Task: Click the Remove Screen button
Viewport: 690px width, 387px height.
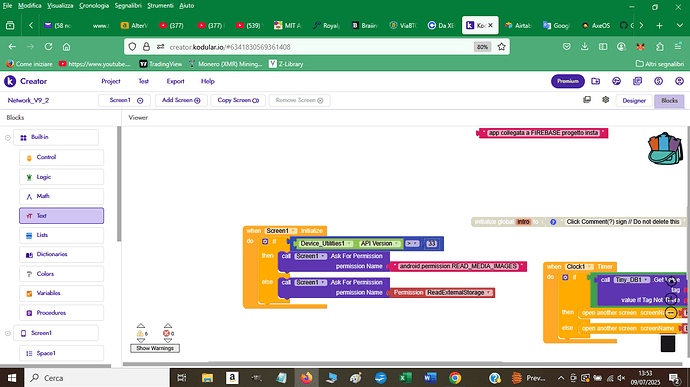Action: click(x=299, y=100)
